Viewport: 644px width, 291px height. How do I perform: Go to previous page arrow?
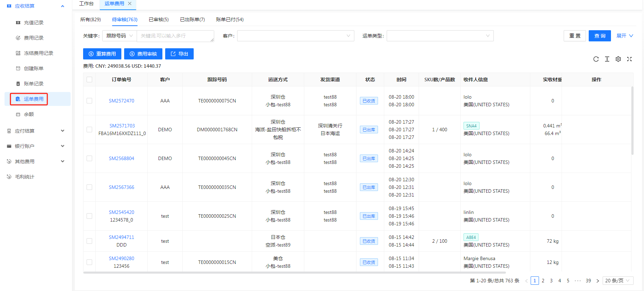526,281
